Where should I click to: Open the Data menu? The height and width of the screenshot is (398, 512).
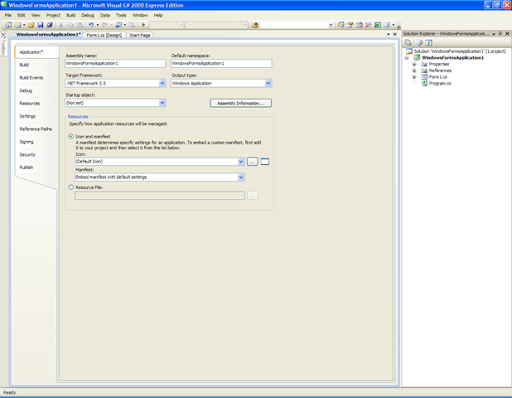105,15
